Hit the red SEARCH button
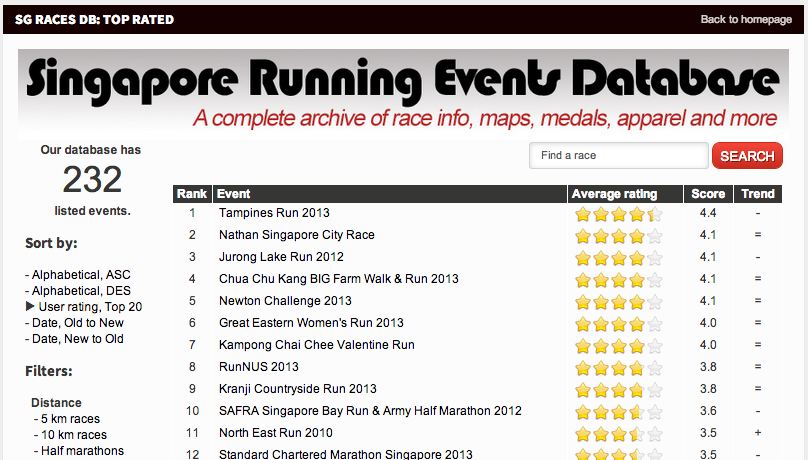This screenshot has height=460, width=808. click(747, 156)
